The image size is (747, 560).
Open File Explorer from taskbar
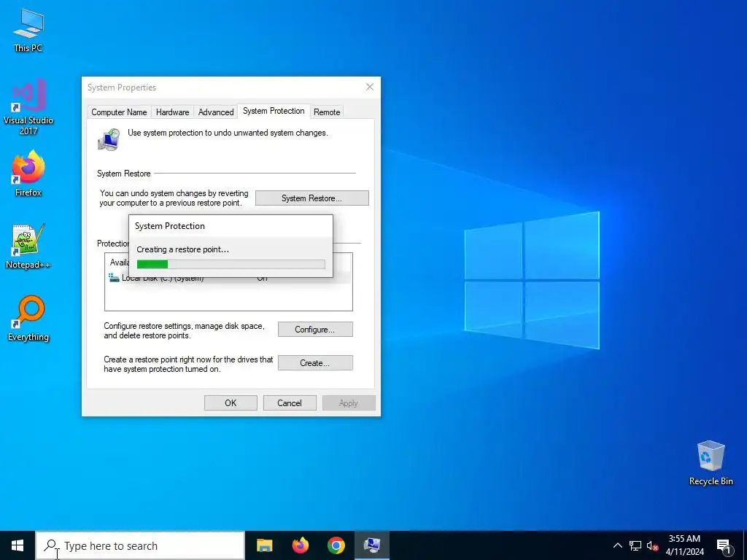[264, 545]
